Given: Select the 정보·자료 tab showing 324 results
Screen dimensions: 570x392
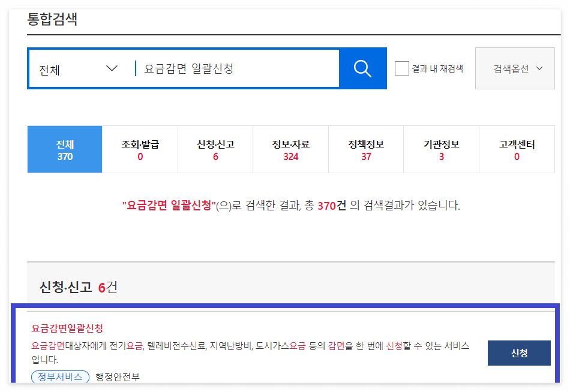Looking at the screenshot, I should 290,149.
